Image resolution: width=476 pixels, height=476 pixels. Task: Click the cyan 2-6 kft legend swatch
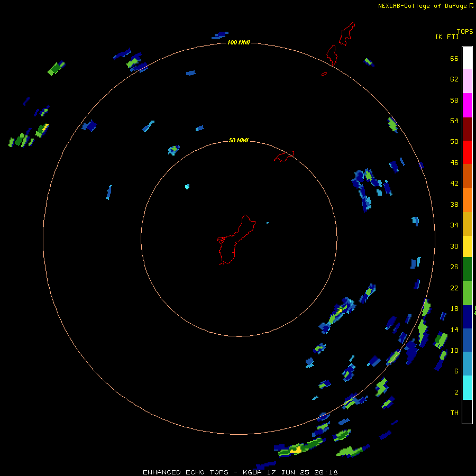[x=467, y=388]
